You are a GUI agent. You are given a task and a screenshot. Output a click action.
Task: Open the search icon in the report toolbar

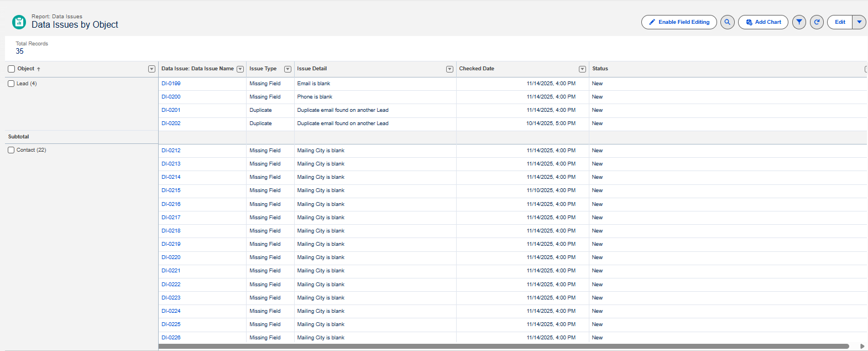[728, 22]
